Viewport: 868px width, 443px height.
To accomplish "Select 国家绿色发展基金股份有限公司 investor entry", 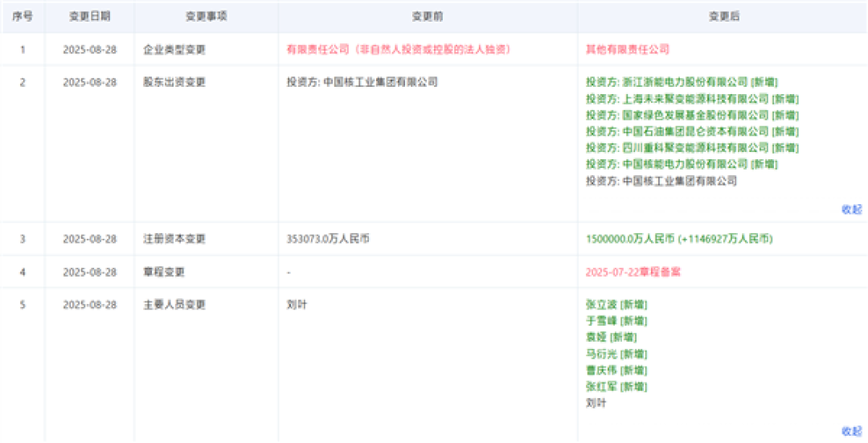I will point(696,115).
